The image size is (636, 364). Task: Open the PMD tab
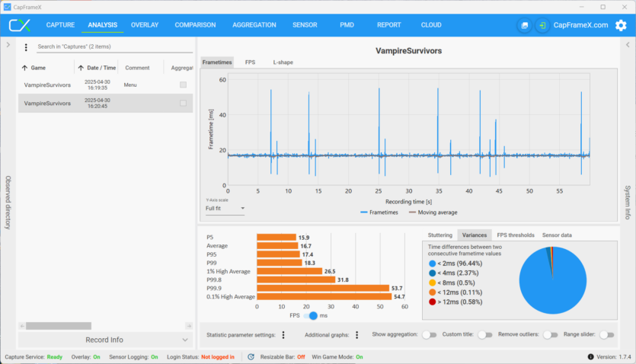coord(347,25)
